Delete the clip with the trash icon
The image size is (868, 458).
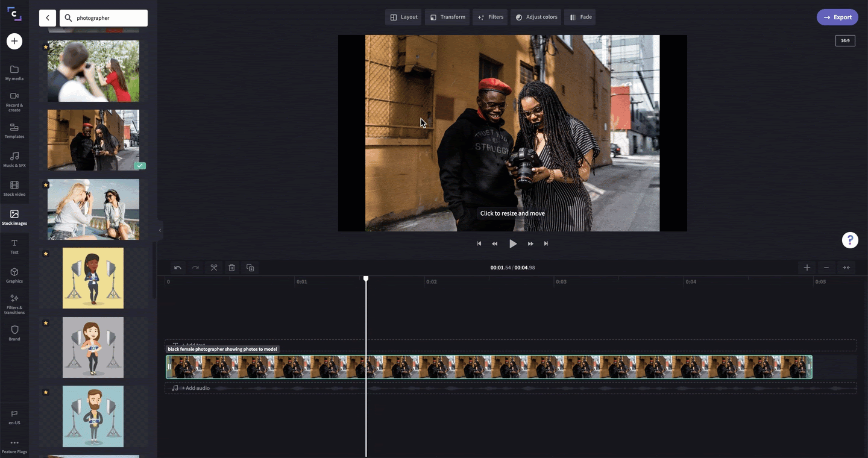(231, 268)
